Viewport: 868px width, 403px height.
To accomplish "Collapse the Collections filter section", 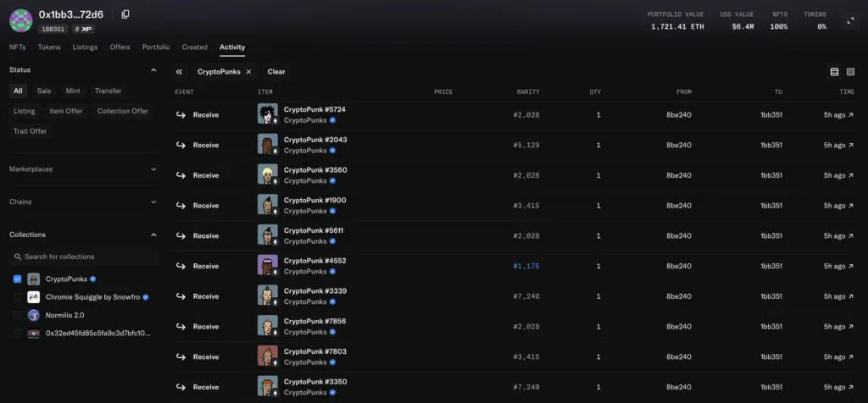I will coord(153,235).
